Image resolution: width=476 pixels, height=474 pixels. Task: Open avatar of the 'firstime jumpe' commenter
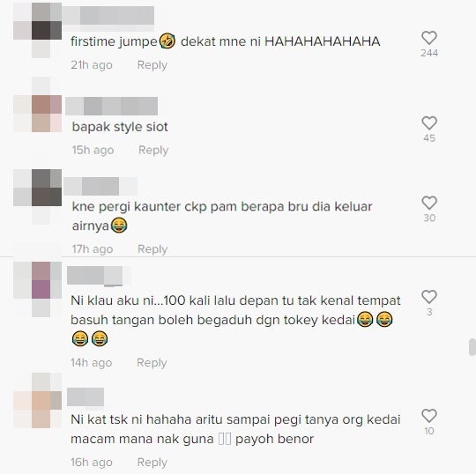point(38,30)
